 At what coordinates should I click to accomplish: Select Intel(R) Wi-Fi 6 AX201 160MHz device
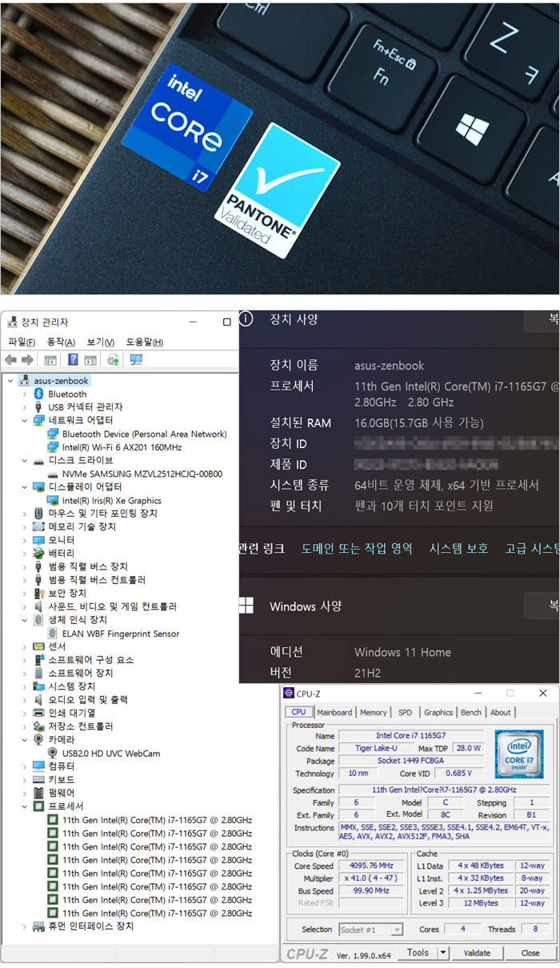tap(122, 447)
